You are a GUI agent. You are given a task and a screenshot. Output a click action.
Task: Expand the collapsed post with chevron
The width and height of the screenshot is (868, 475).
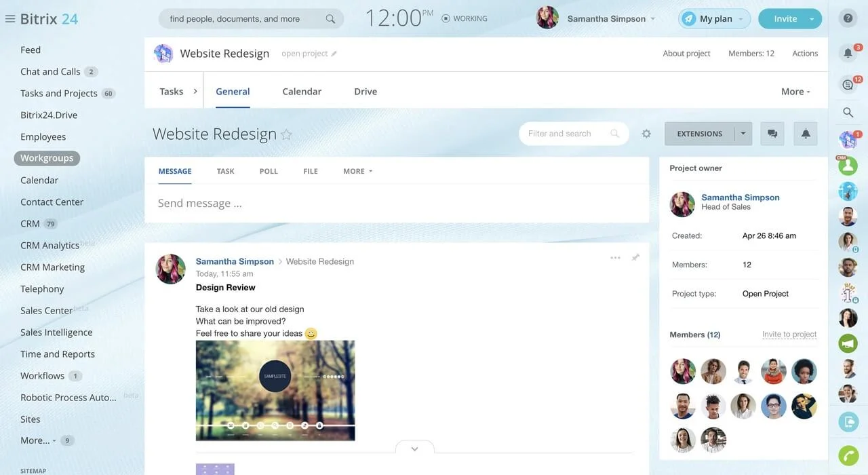(x=414, y=449)
